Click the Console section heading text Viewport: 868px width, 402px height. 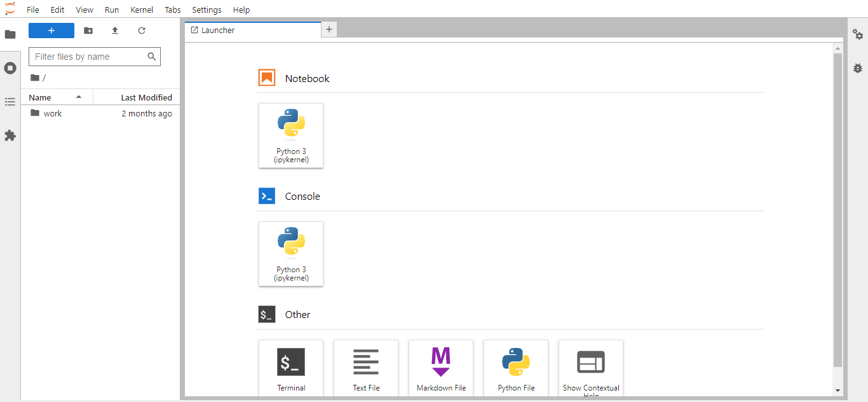(302, 196)
